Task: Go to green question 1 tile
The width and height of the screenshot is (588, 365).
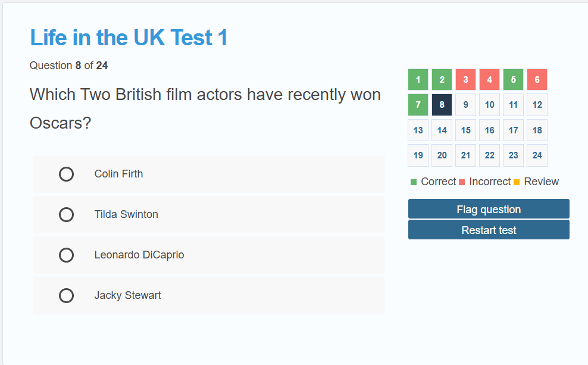Action: point(418,80)
